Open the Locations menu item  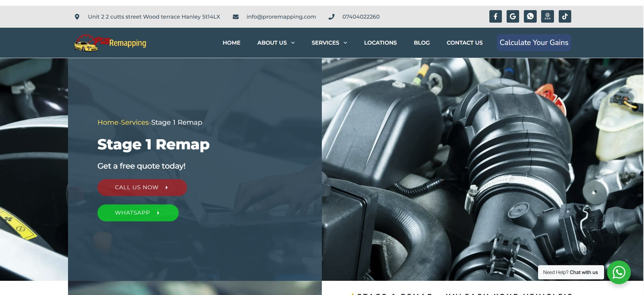click(380, 43)
